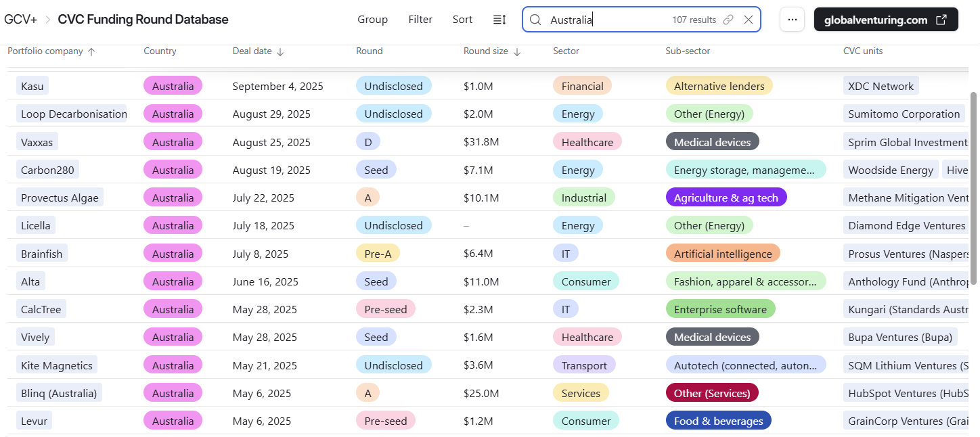Go to GCV+ in the breadcrumb
This screenshot has width=980, height=437.
point(21,20)
